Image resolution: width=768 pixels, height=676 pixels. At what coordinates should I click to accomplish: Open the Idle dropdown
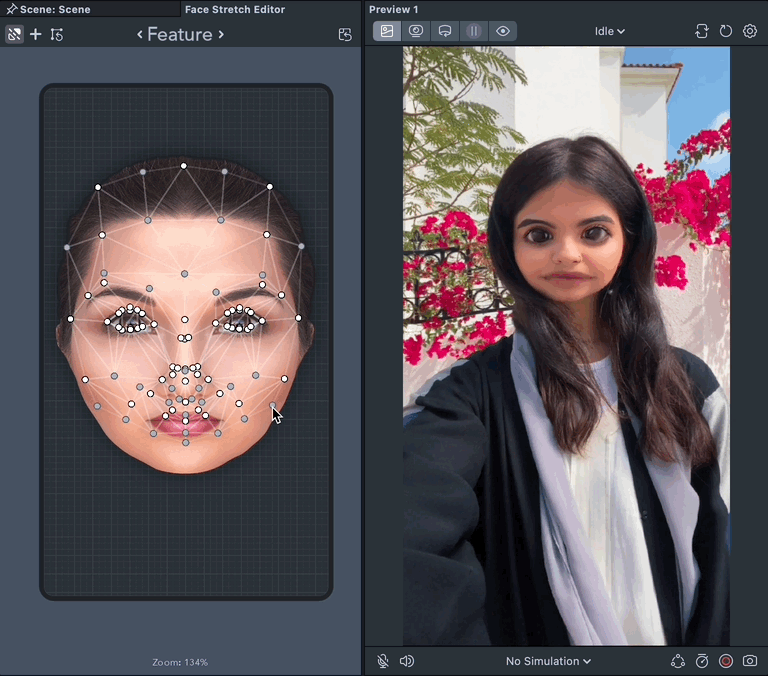point(609,31)
